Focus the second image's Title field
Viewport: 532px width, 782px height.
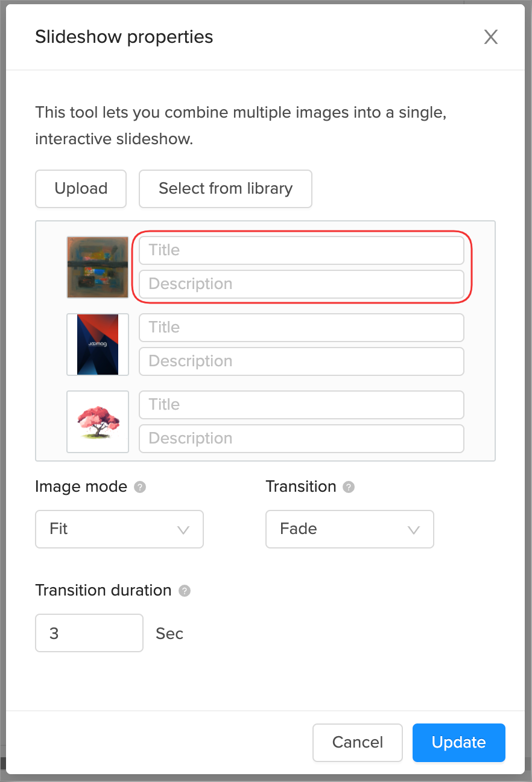301,328
